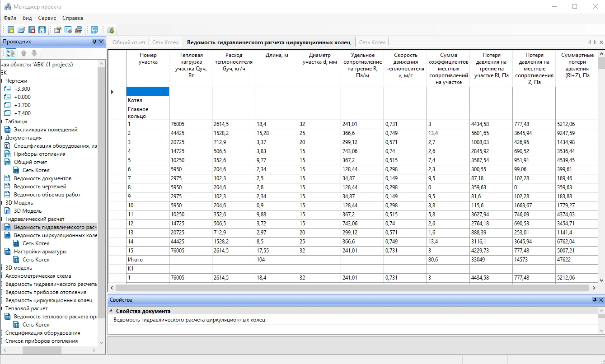Pin the Проводник panel with pushpin icon

pyautogui.click(x=94, y=42)
